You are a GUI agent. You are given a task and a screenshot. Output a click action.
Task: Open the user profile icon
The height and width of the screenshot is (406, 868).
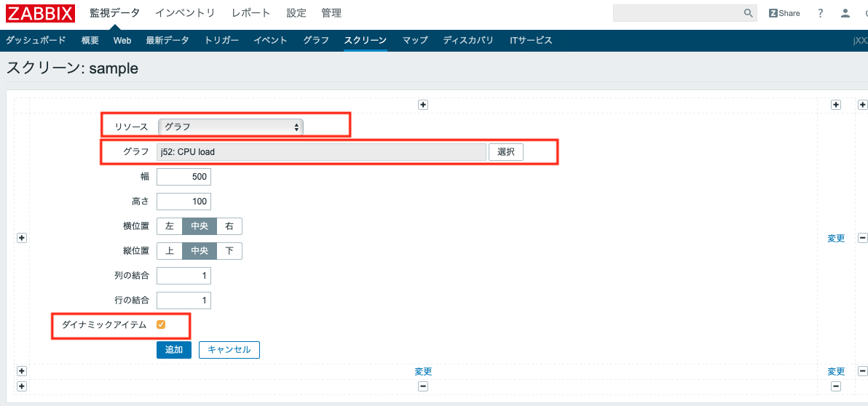[x=845, y=13]
